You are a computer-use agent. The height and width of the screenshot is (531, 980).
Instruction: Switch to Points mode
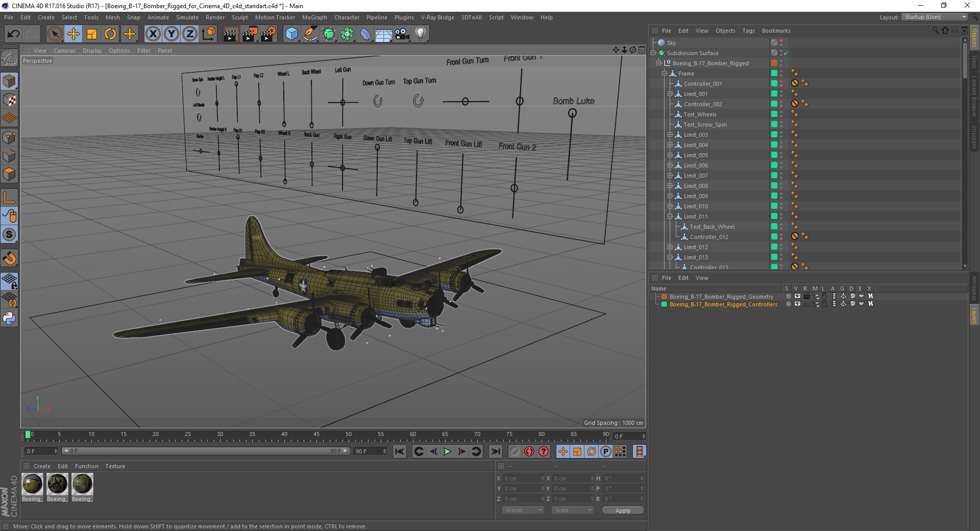[x=9, y=137]
